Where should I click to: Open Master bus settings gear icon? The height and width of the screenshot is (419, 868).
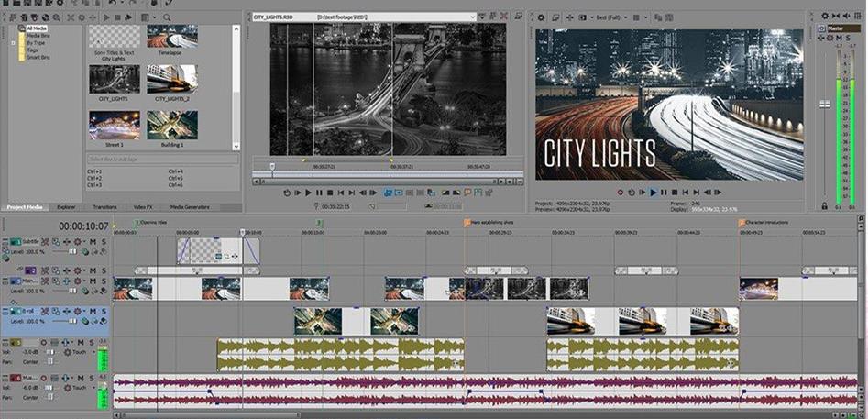click(x=830, y=38)
